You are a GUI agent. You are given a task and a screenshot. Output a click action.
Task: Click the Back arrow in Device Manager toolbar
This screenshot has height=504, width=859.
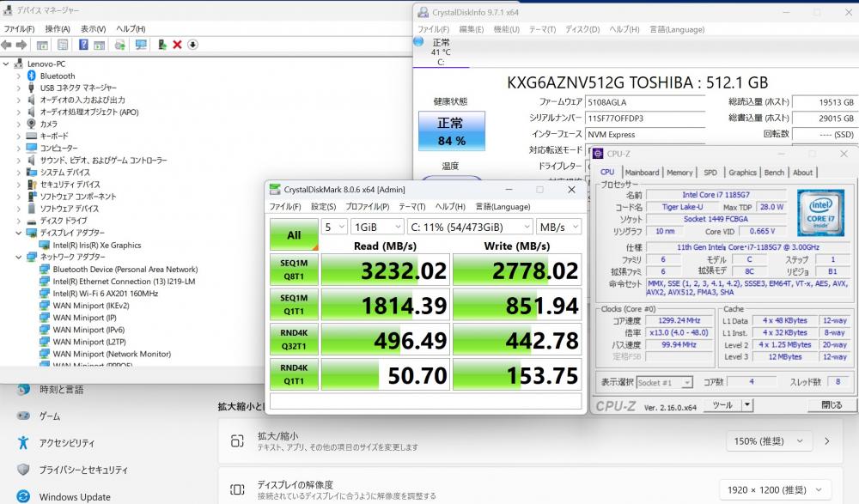(x=7, y=45)
